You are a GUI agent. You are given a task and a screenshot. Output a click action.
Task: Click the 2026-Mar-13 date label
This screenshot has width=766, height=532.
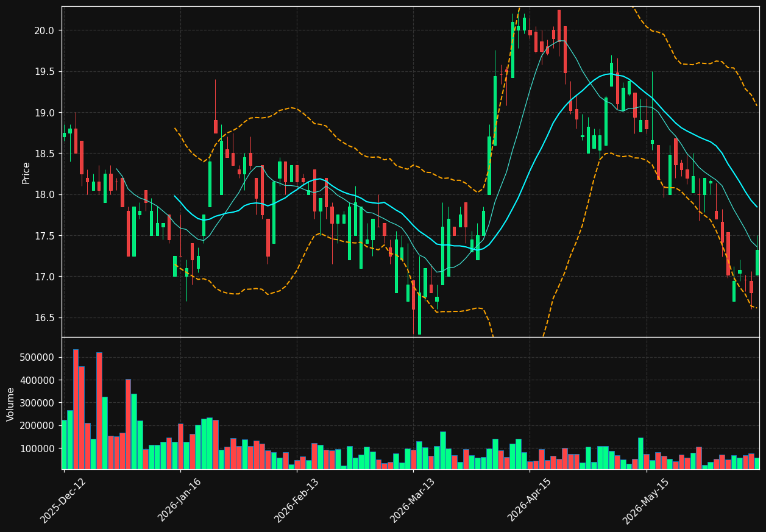coord(413,501)
